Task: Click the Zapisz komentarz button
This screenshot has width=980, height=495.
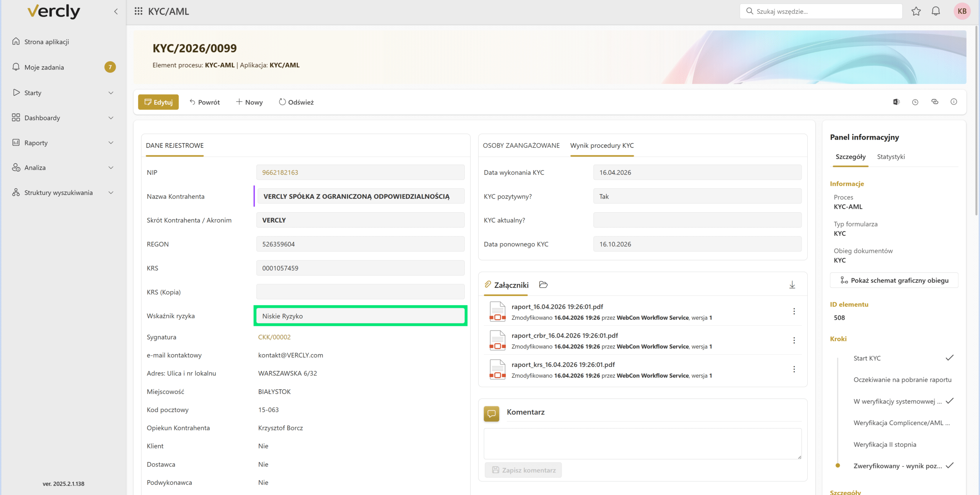Action: [523, 470]
